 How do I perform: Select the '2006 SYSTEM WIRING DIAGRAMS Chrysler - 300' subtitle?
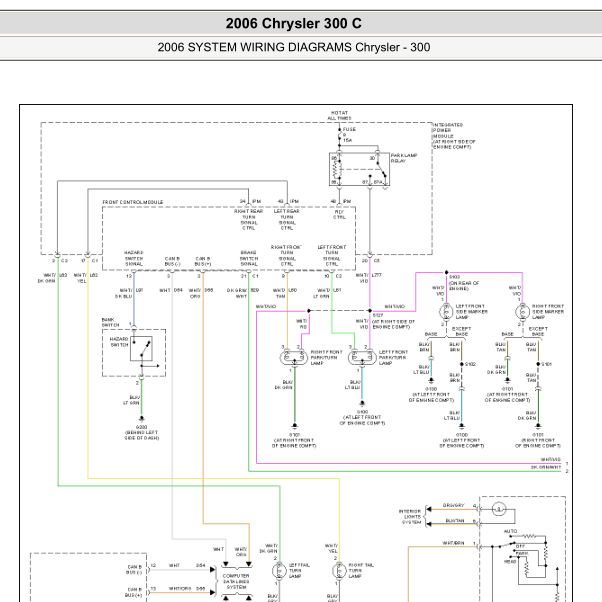293,47
